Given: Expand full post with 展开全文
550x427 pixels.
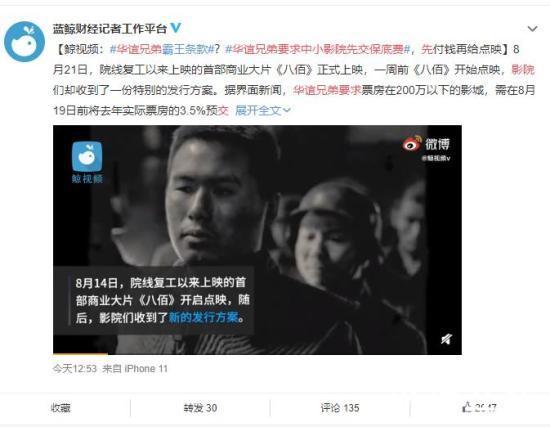Looking at the screenshot, I should [263, 111].
